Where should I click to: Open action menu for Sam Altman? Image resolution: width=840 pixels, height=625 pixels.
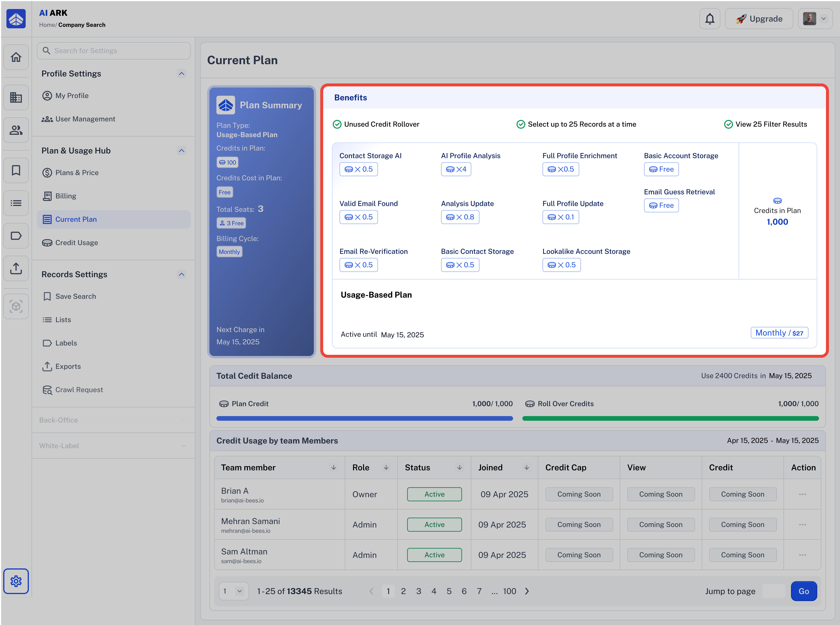[x=803, y=555]
